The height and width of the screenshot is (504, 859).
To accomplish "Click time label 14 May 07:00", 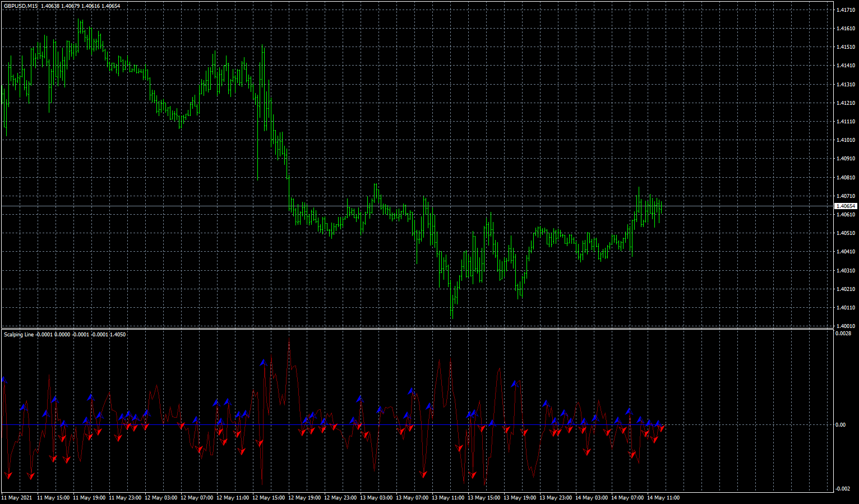I will tap(627, 498).
